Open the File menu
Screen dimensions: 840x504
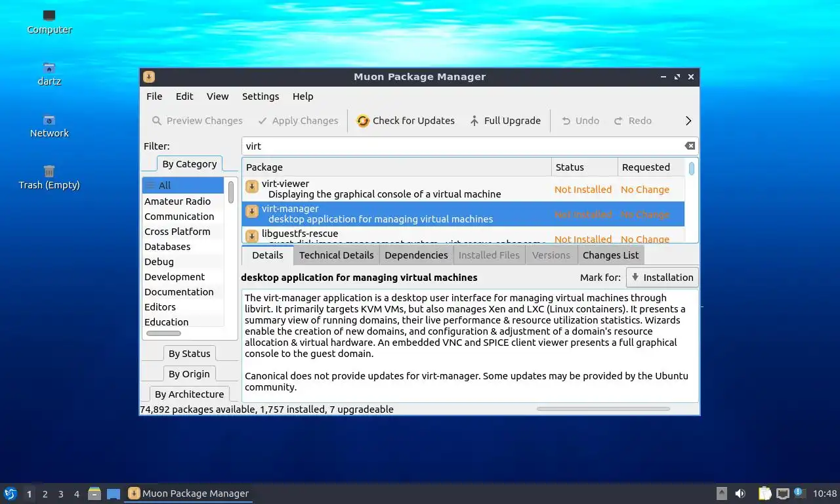pos(154,96)
